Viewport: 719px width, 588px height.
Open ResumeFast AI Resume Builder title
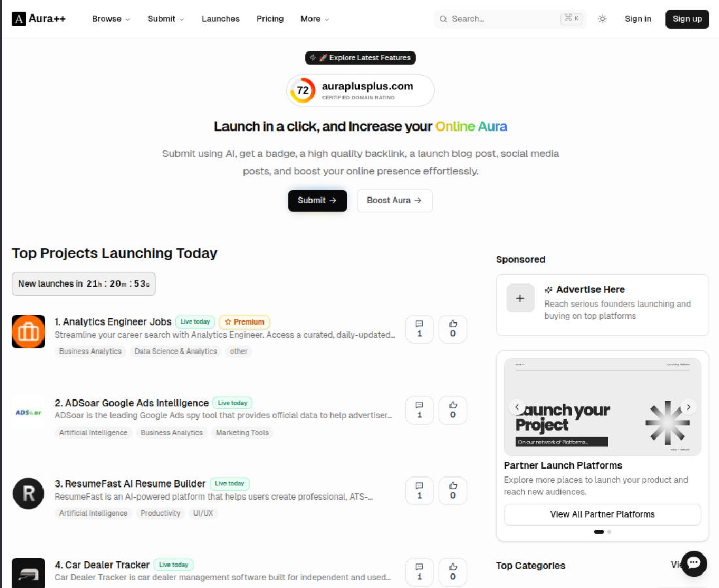[130, 484]
